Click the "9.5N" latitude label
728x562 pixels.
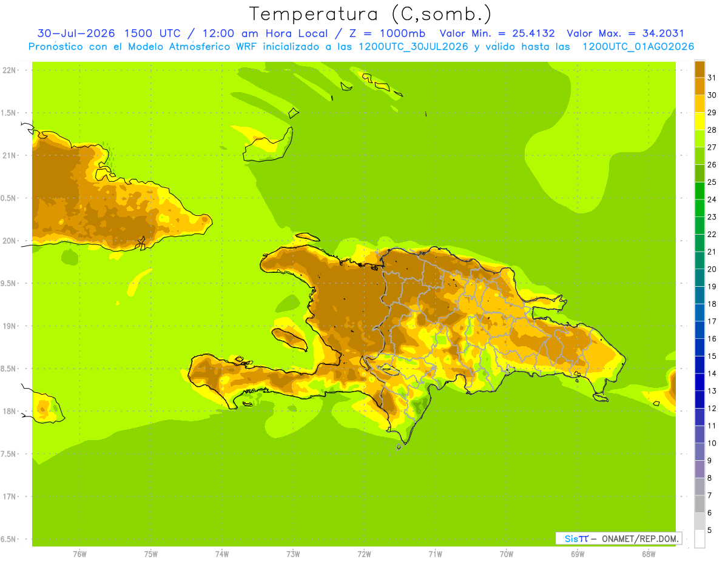point(9,283)
